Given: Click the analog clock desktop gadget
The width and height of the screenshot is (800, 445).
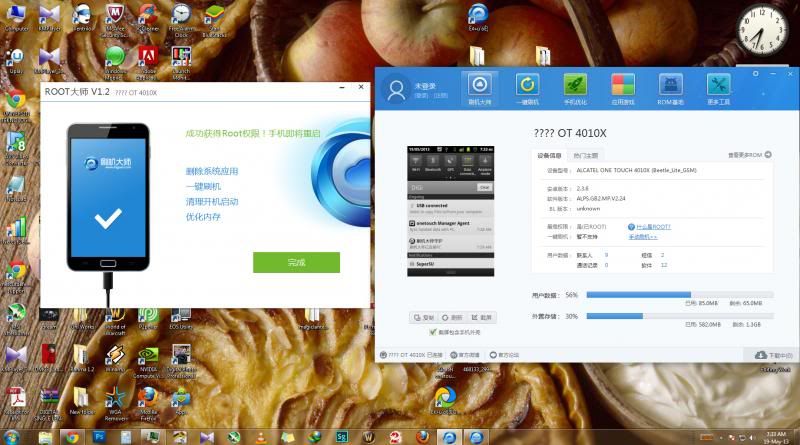Looking at the screenshot, I should pos(762,30).
